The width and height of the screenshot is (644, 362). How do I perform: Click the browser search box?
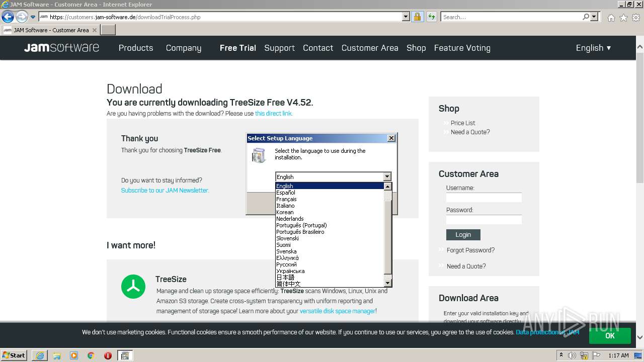[511, 17]
